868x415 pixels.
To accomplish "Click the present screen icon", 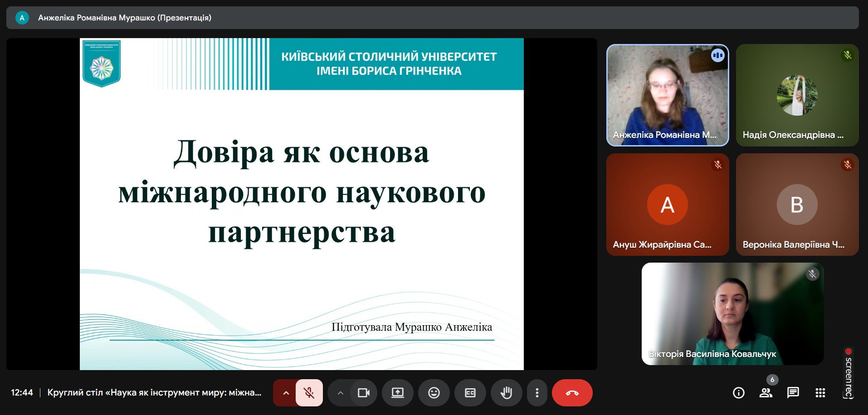I will click(x=398, y=393).
